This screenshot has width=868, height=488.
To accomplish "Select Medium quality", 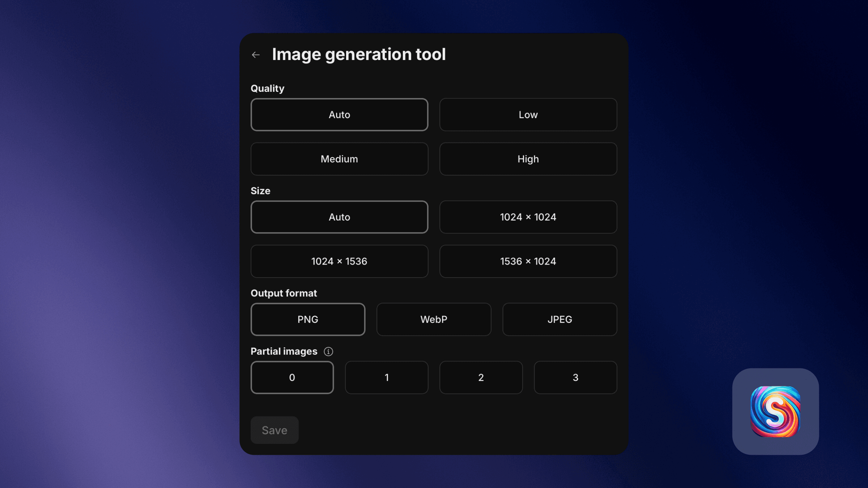I will [339, 159].
